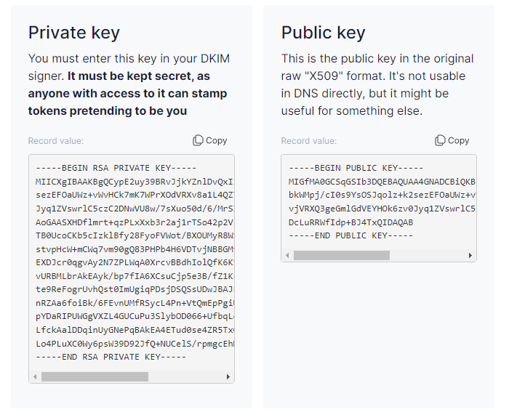Click the right scroll arrow in the private key box
Screen dimensions: 517x420
coord(228,376)
